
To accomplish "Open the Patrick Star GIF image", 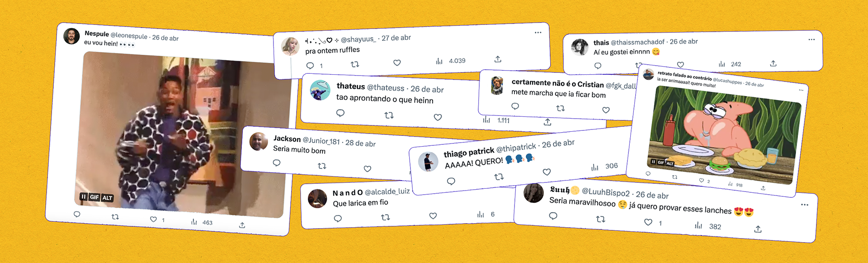I will (723, 134).
